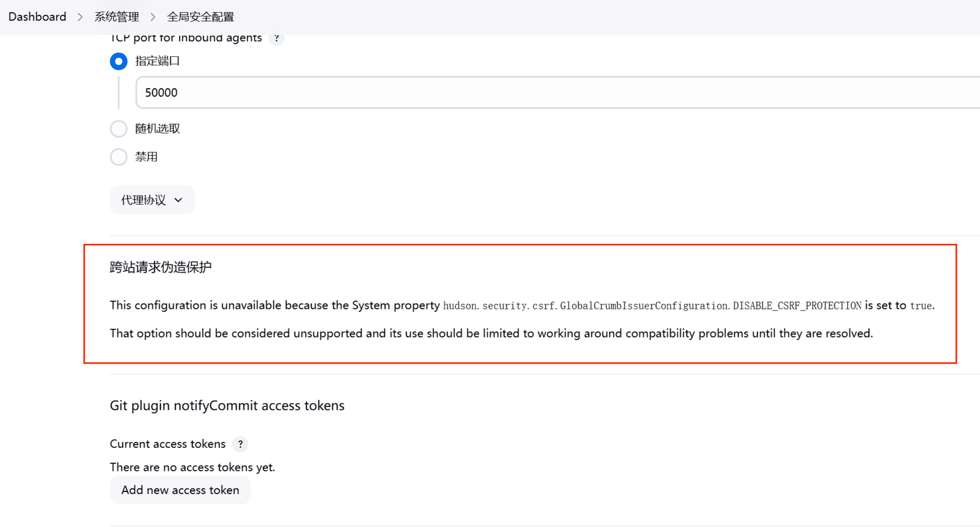Viewport: 980px width, 527px height.
Task: Click the 跨站请求伪造保护 heading
Action: (x=161, y=267)
